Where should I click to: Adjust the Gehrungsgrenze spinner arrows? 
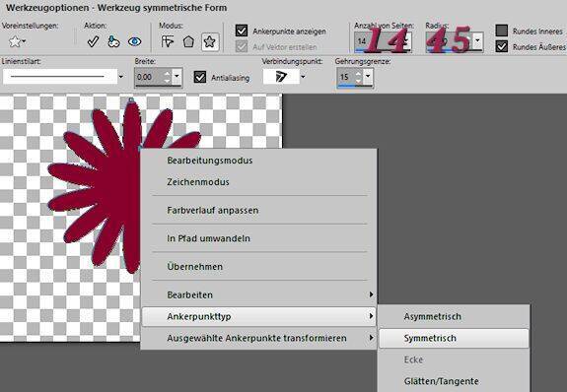(358, 77)
